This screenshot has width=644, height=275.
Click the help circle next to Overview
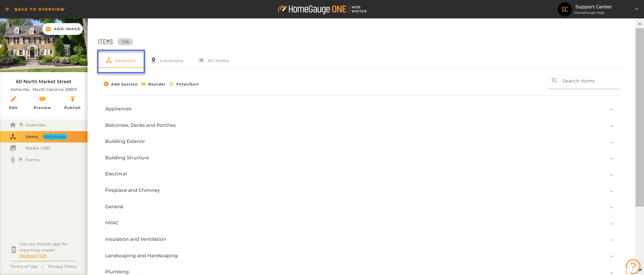21,125
